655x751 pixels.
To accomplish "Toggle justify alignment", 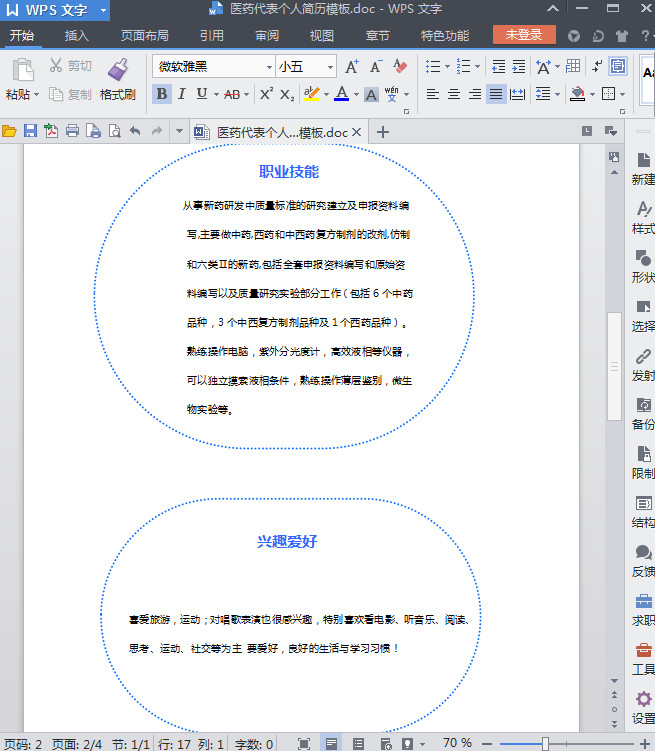I will pos(496,94).
